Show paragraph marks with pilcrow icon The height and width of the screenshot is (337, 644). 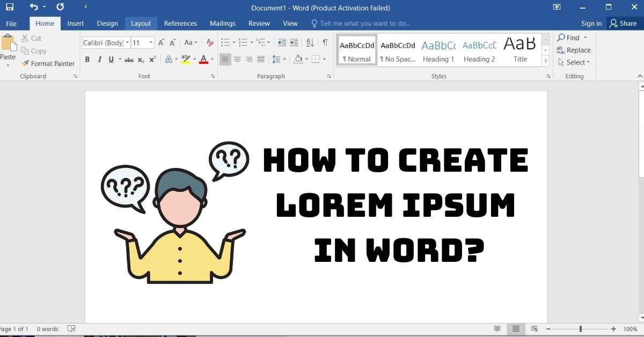pyautogui.click(x=325, y=42)
